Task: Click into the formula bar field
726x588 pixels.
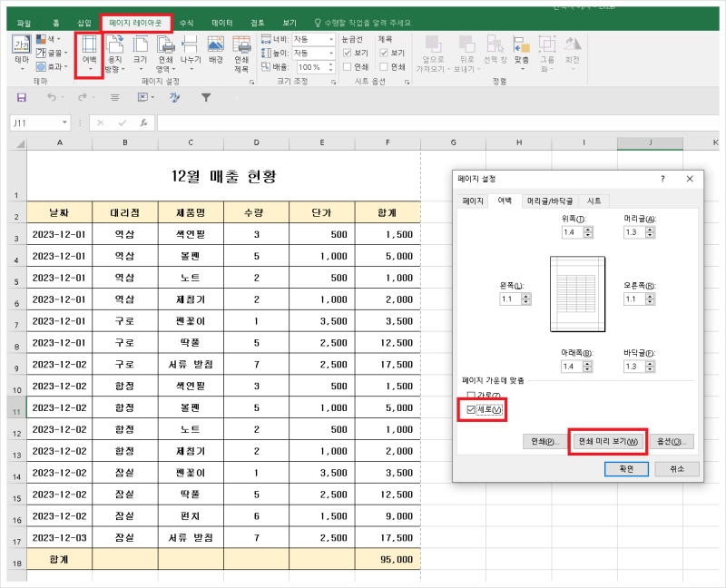Action: point(437,122)
